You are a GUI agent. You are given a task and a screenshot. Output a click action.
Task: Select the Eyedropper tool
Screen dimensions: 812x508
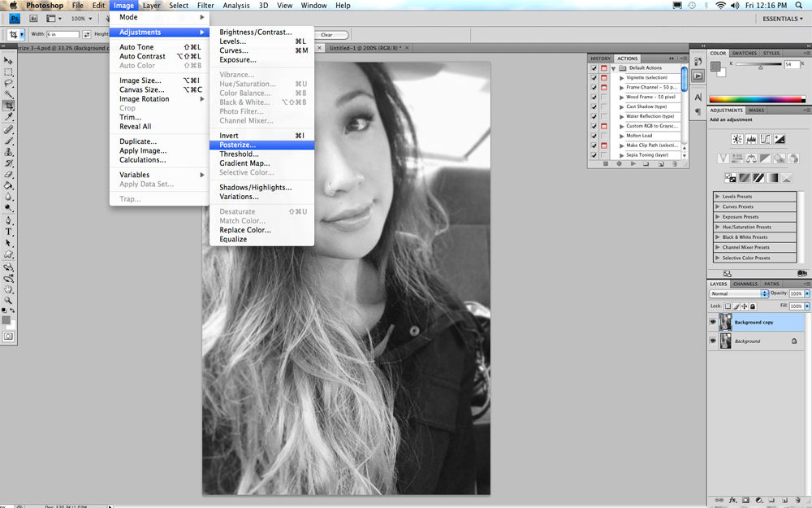[x=8, y=117]
